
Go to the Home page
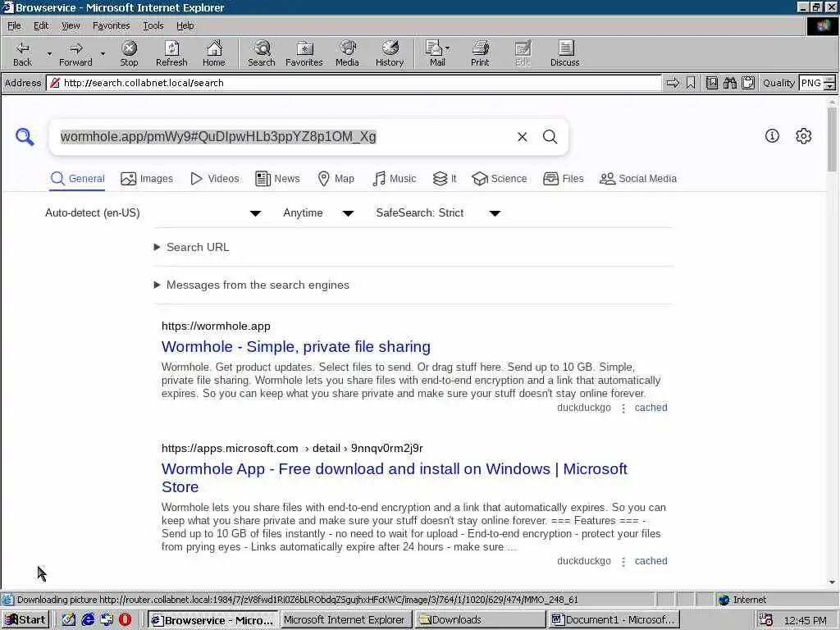(x=214, y=53)
